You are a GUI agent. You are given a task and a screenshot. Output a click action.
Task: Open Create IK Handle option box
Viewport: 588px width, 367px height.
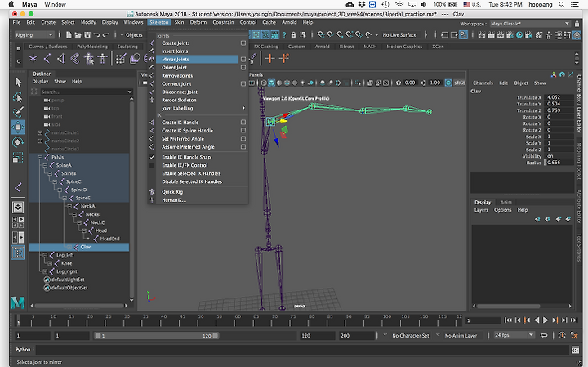pyautogui.click(x=243, y=123)
